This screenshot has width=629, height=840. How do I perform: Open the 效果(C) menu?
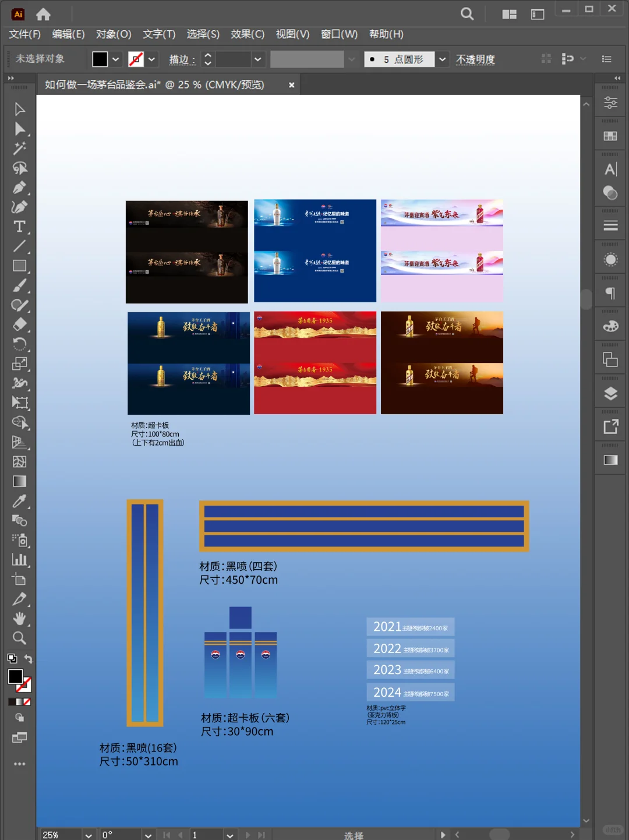(x=248, y=34)
